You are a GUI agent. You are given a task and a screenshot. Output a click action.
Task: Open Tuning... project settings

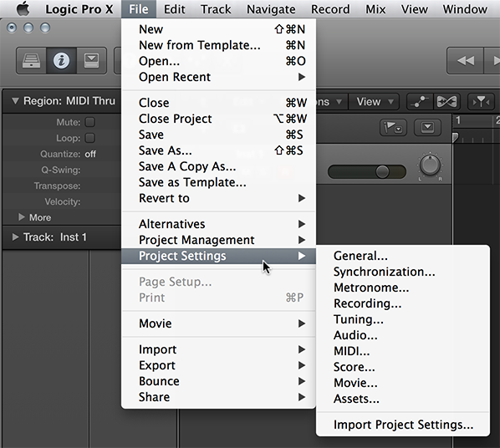(403, 319)
